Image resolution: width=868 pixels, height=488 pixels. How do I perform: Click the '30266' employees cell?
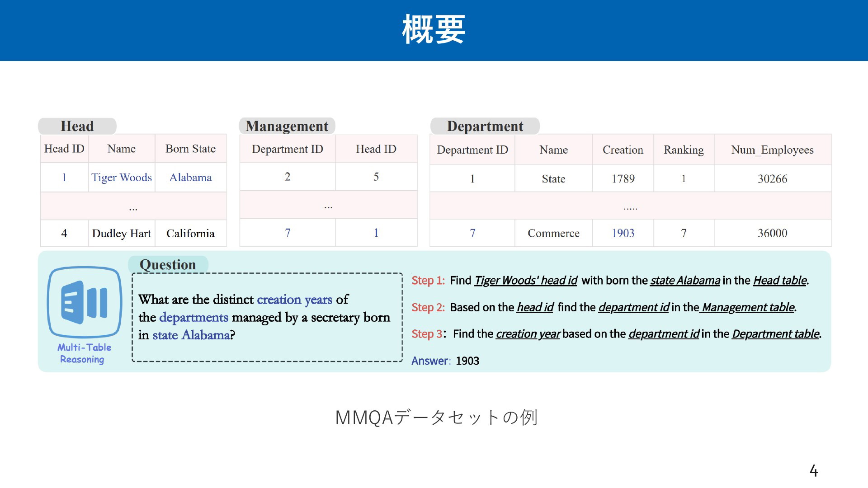773,179
